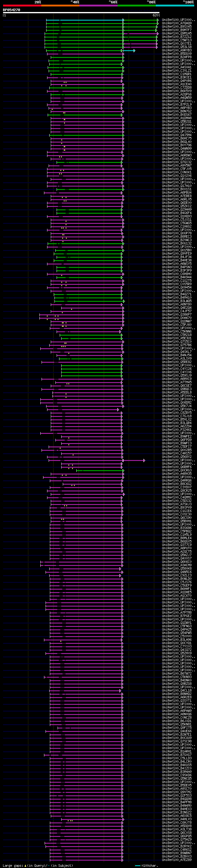Select hit UniRef100_C1MQR1

(177, 74)
